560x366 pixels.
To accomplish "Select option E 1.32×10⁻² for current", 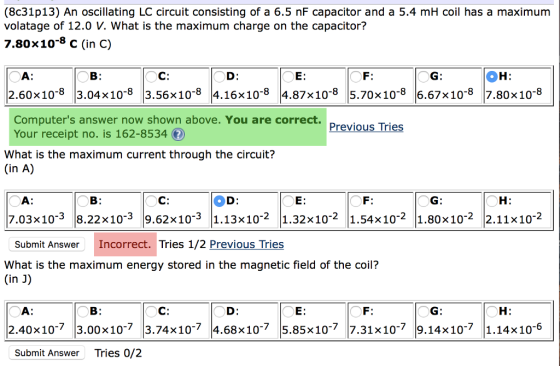I will tap(288, 201).
